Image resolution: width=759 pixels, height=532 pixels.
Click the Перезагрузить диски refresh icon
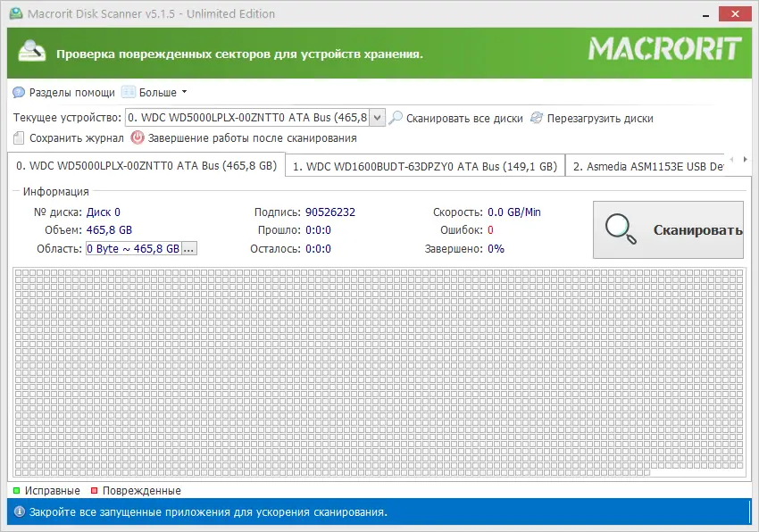click(535, 117)
